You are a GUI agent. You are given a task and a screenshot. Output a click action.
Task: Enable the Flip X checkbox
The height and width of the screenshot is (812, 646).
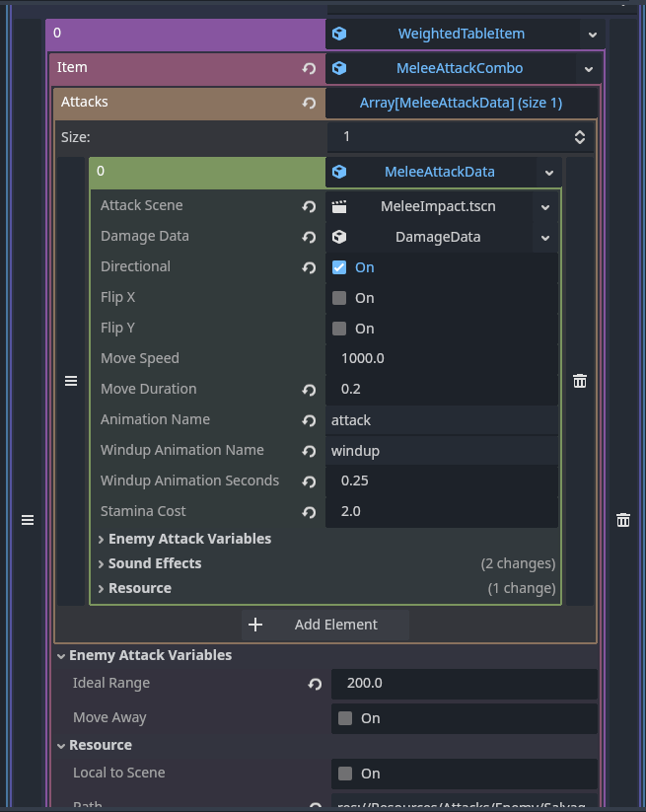point(339,298)
